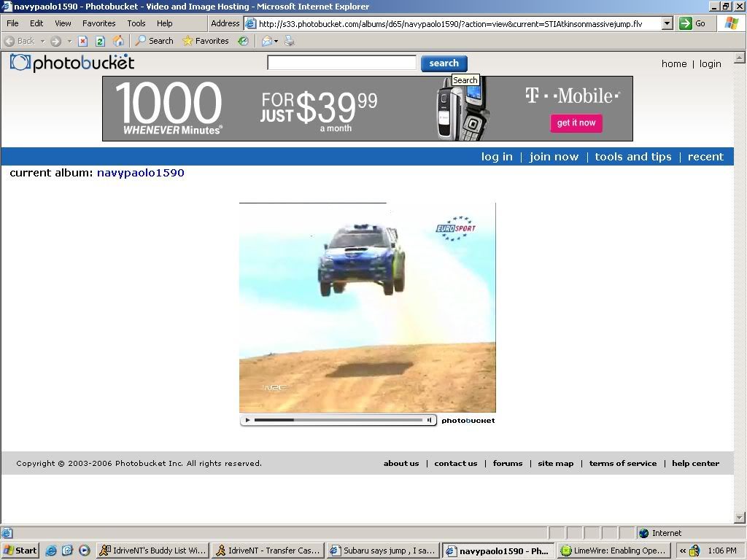
Task: Open the toolbar Search pane
Action: [155, 41]
